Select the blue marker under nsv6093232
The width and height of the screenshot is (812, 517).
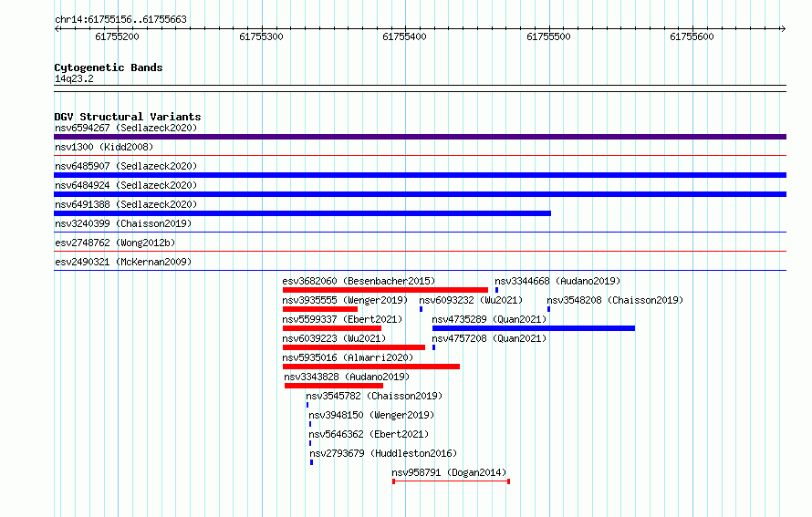coord(421,309)
